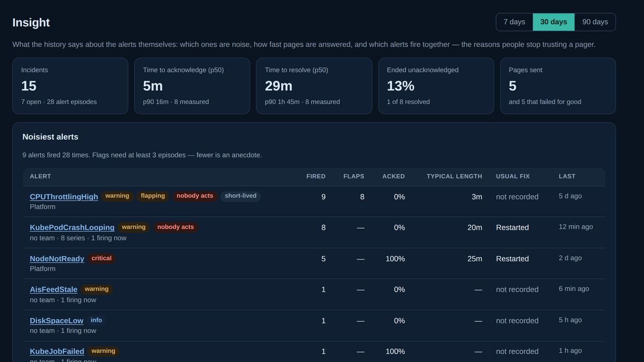Click the Pages sent card
Image resolution: width=644 pixels, height=362 pixels.
tap(558, 86)
